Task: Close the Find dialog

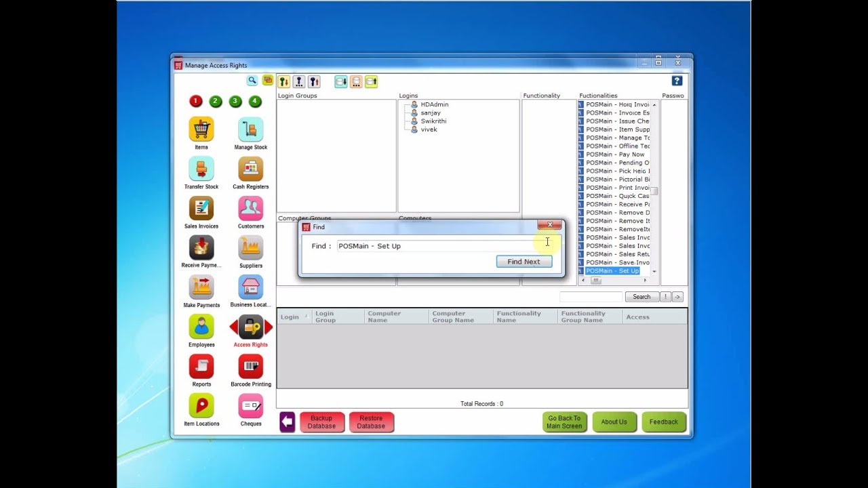Action: point(549,224)
